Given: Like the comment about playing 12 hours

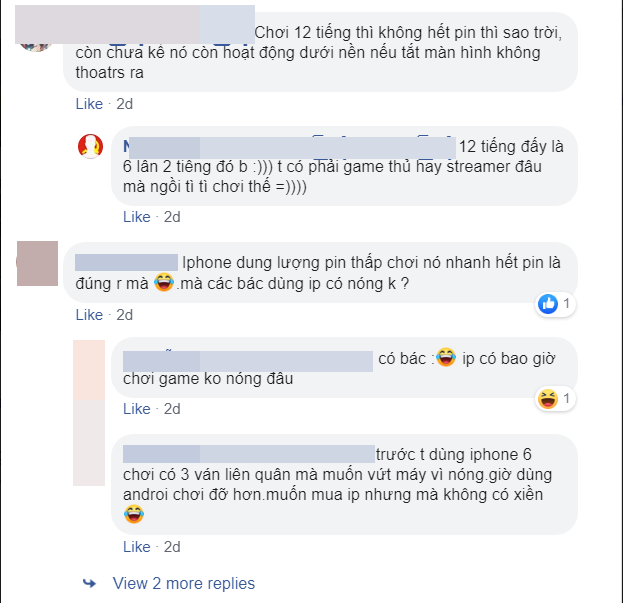Looking at the screenshot, I should click(89, 104).
